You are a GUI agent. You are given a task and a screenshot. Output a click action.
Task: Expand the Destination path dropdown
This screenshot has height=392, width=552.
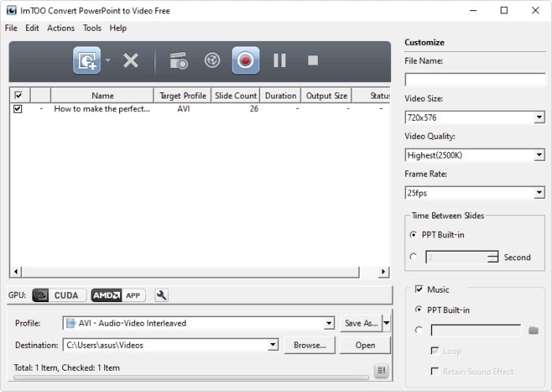(x=273, y=345)
